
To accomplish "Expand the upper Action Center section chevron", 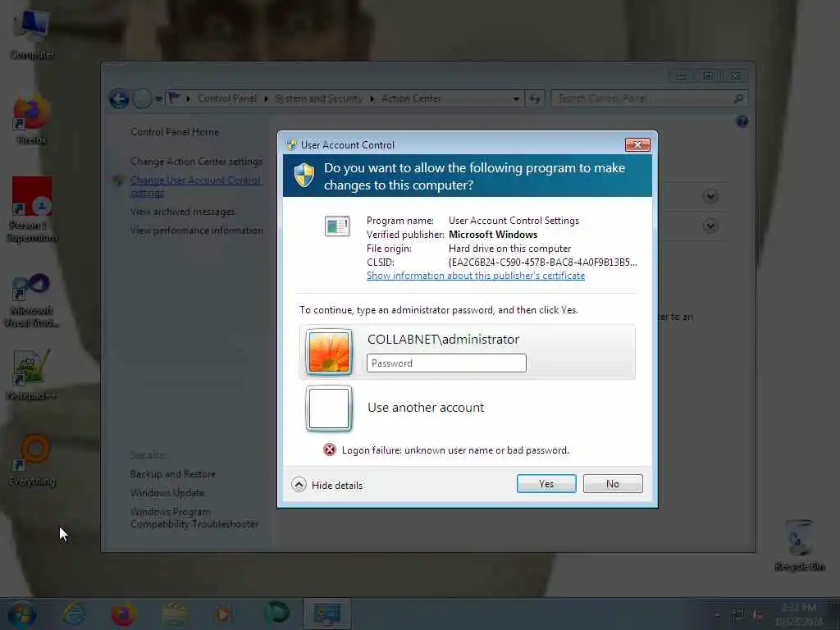I will (710, 196).
